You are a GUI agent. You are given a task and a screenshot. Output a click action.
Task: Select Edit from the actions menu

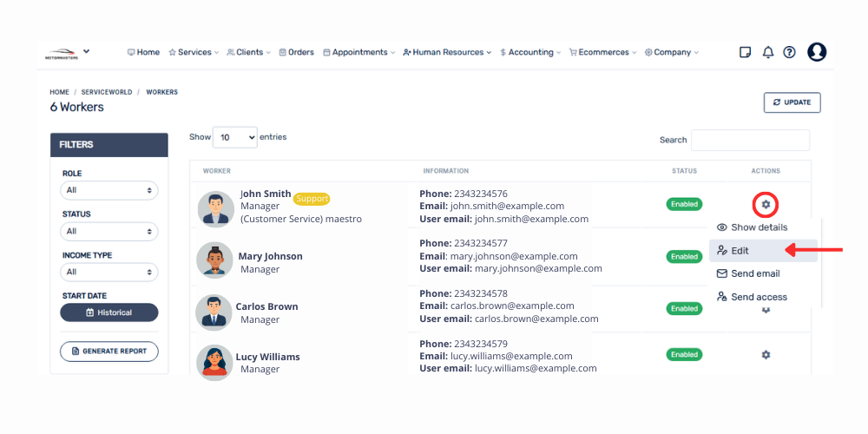(740, 251)
